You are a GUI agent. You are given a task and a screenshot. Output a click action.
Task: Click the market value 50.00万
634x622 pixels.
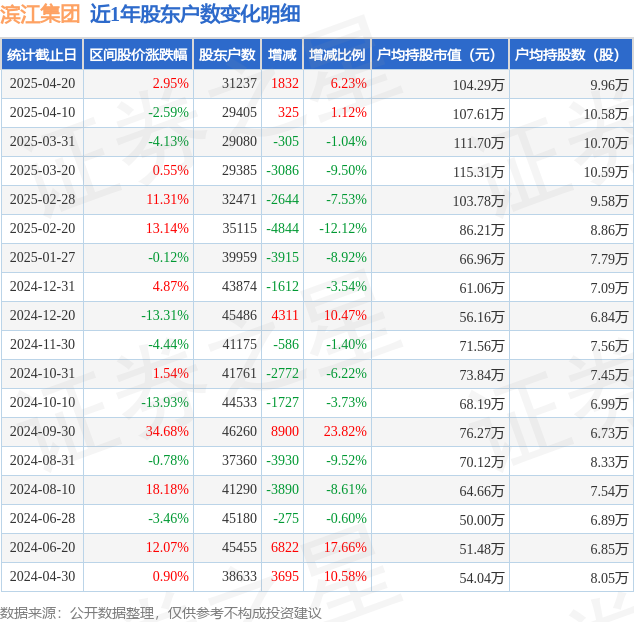(482, 520)
